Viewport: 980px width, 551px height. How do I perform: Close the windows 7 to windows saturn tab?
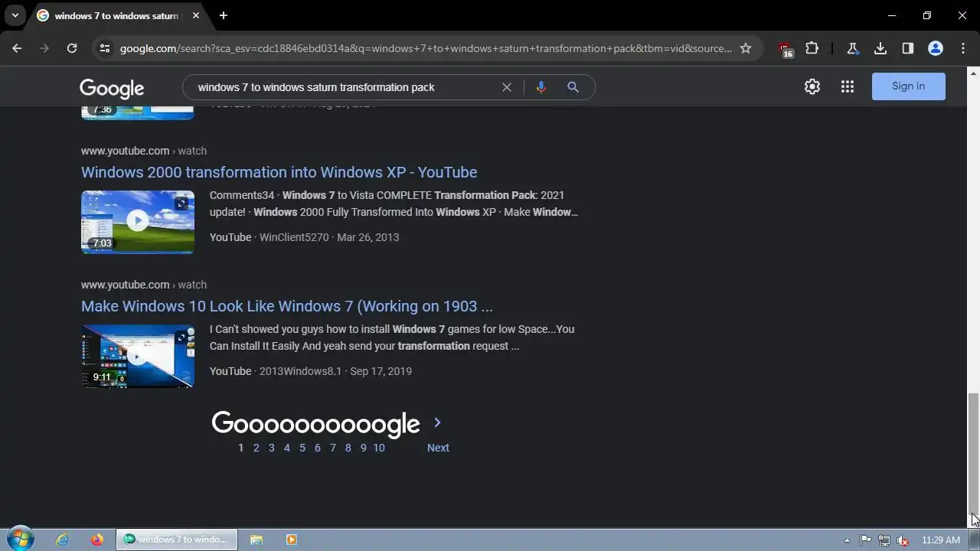pyautogui.click(x=194, y=15)
